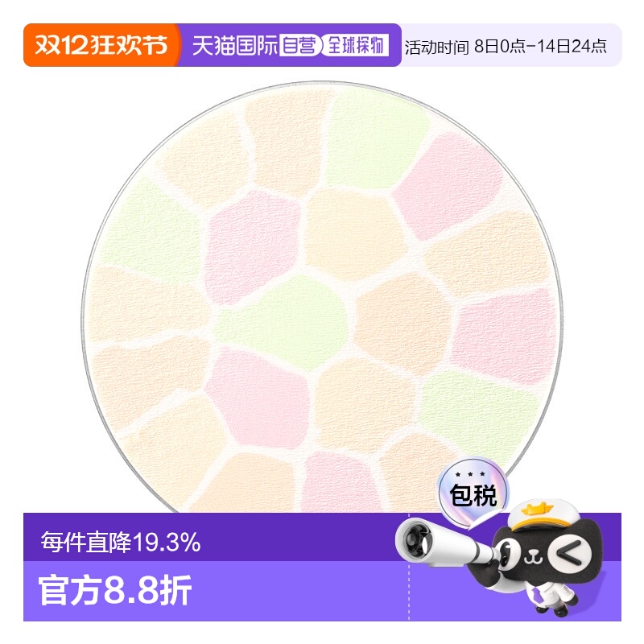Click the 全球探物 outlined badge
This screenshot has height=644, width=644.
click(355, 45)
